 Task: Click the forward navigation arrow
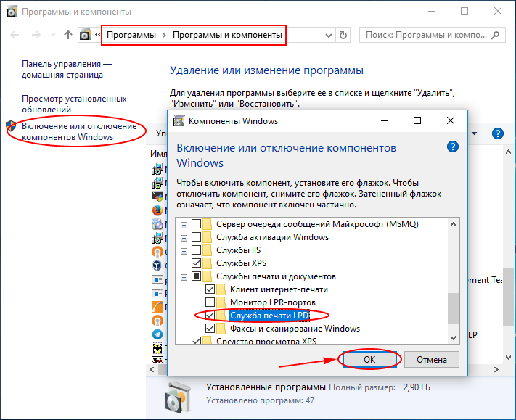pos(36,35)
